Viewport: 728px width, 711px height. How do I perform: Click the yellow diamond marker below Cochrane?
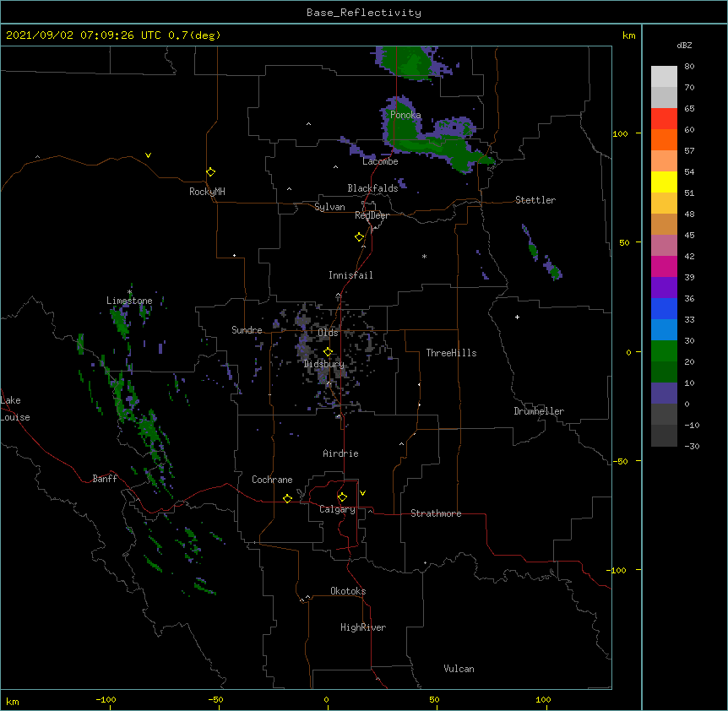(287, 498)
